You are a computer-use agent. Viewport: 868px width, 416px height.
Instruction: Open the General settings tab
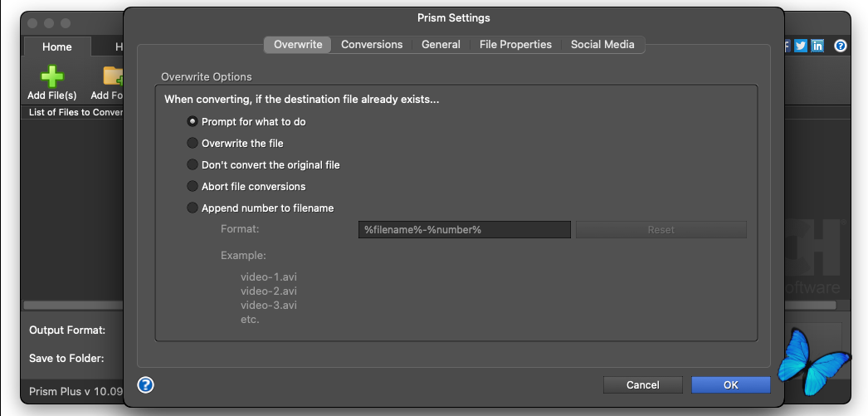pyautogui.click(x=441, y=45)
